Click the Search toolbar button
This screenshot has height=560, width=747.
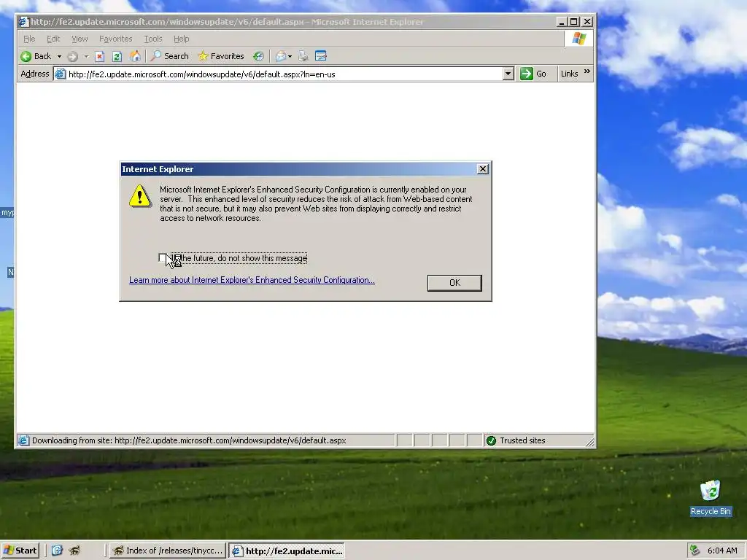pos(169,56)
